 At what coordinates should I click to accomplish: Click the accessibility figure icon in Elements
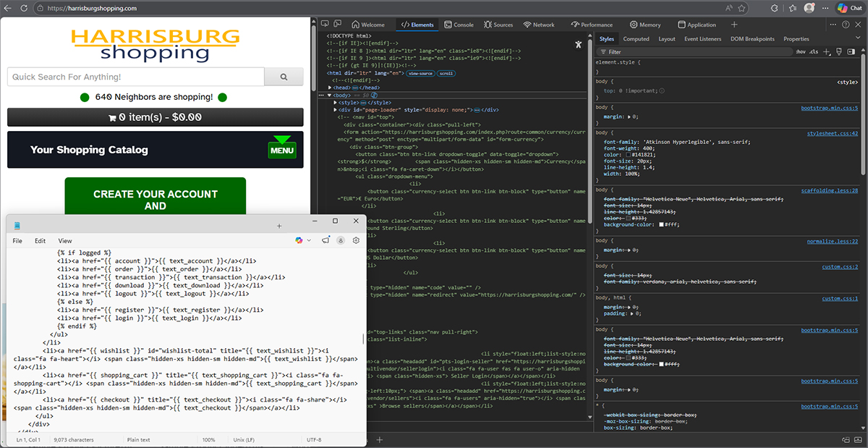coord(578,44)
